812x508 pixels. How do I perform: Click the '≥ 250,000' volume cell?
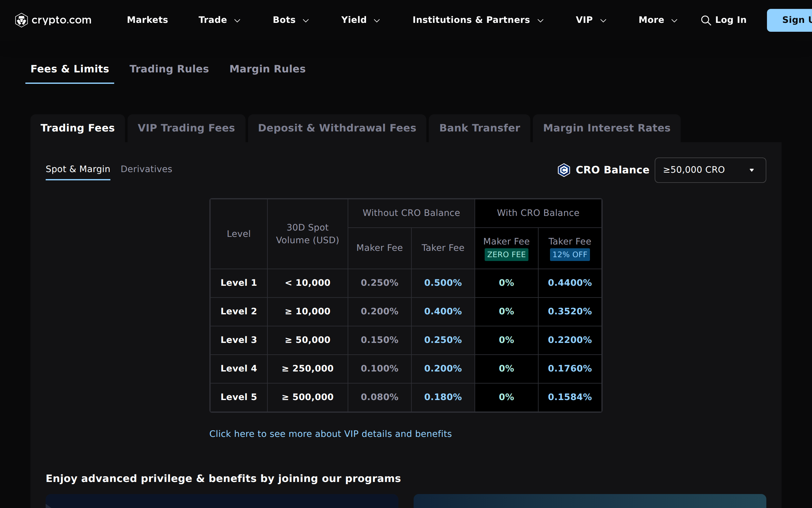(308, 369)
